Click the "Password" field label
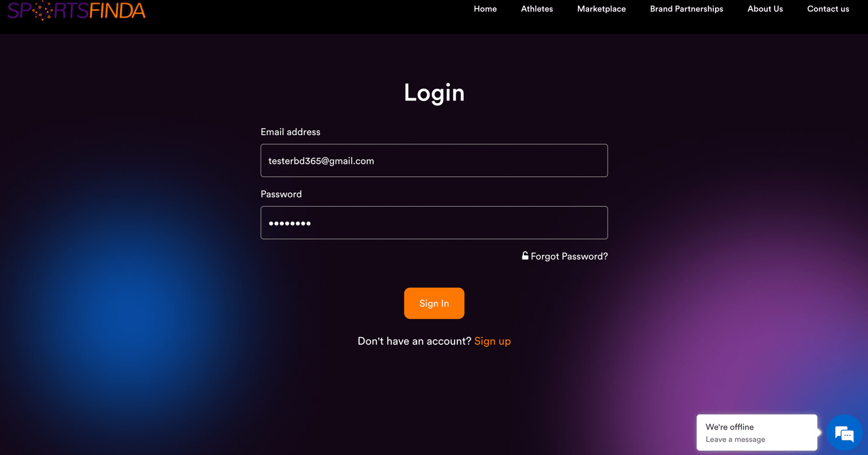 pyautogui.click(x=281, y=194)
